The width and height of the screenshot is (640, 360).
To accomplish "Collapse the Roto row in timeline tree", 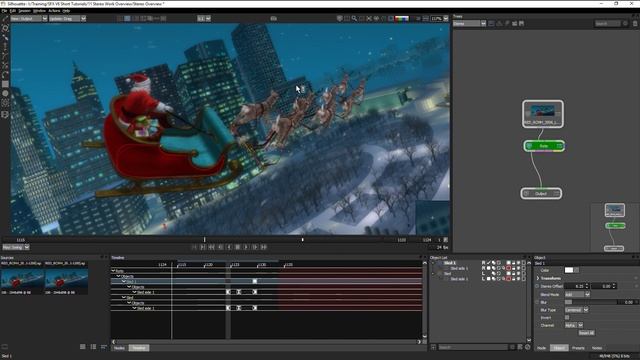I will [113, 271].
